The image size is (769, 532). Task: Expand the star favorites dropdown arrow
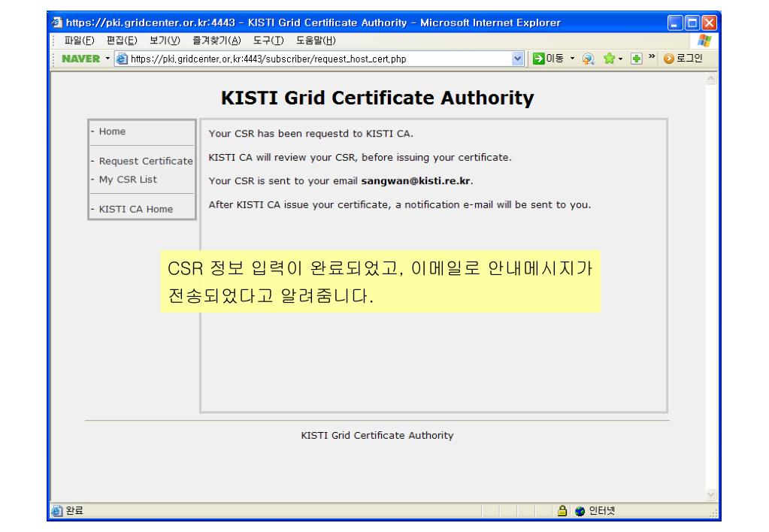pos(620,59)
